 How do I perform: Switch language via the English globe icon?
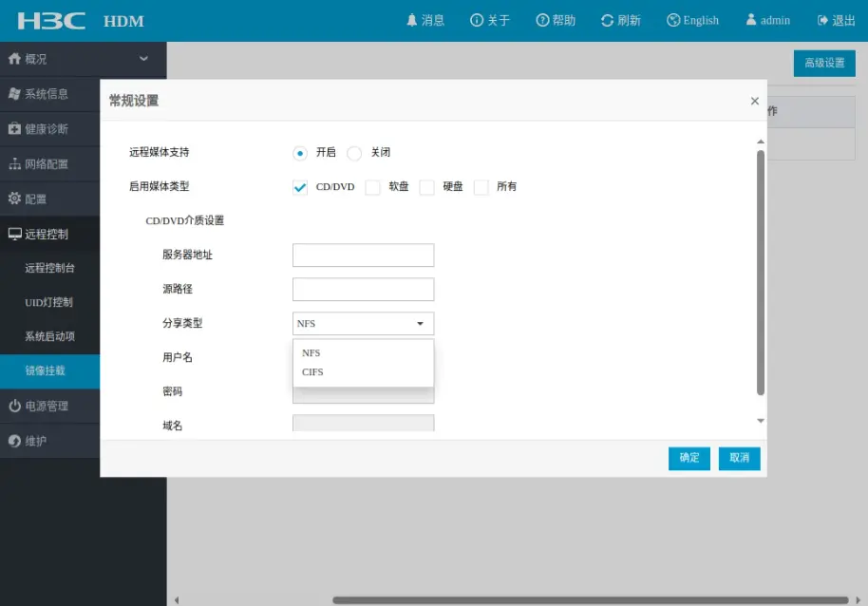[x=673, y=20]
